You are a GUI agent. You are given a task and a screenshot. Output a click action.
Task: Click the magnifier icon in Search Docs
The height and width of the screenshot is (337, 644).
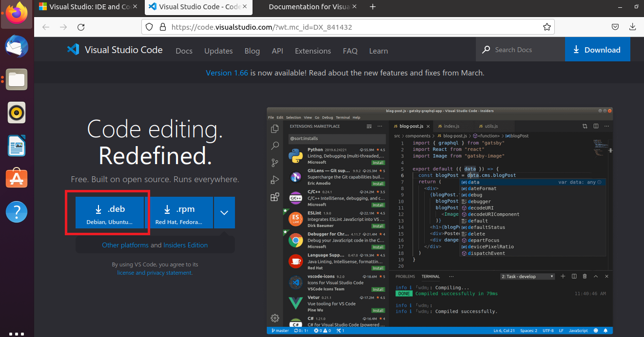tap(486, 50)
